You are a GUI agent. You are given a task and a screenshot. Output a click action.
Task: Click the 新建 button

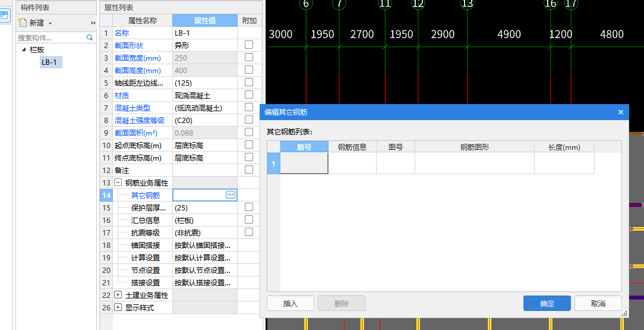point(36,23)
